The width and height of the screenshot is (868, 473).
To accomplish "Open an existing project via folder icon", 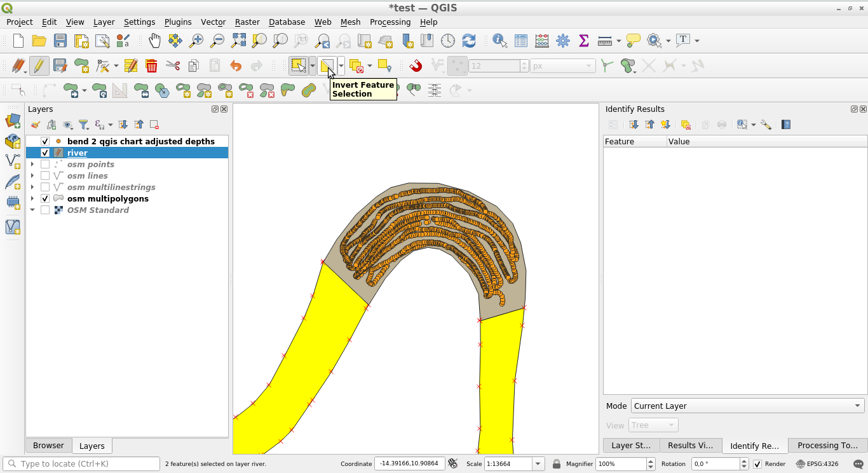I will [x=39, y=41].
